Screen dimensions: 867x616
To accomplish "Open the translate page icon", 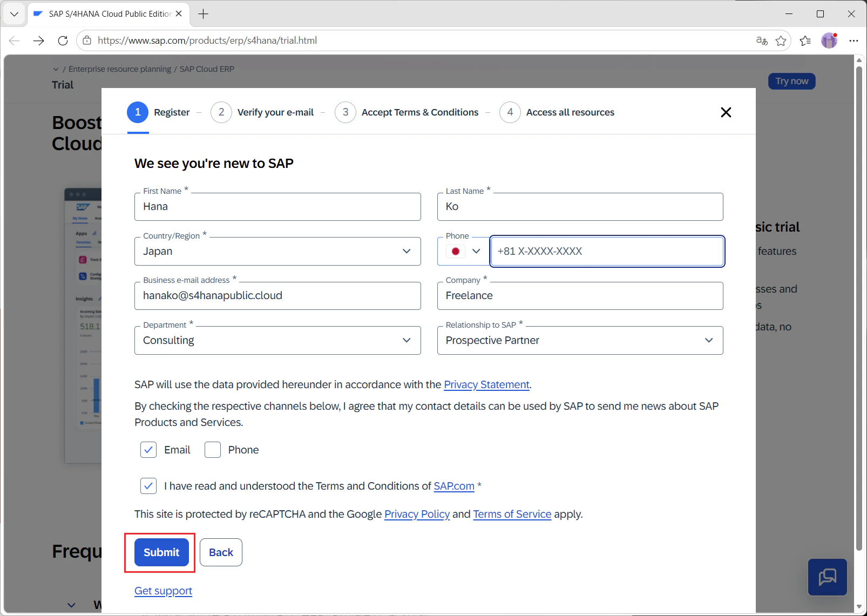I will tap(762, 40).
